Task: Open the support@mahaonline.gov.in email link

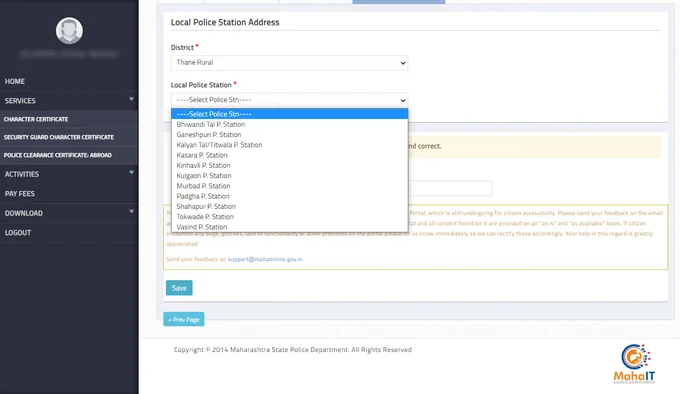Action: 265,259
